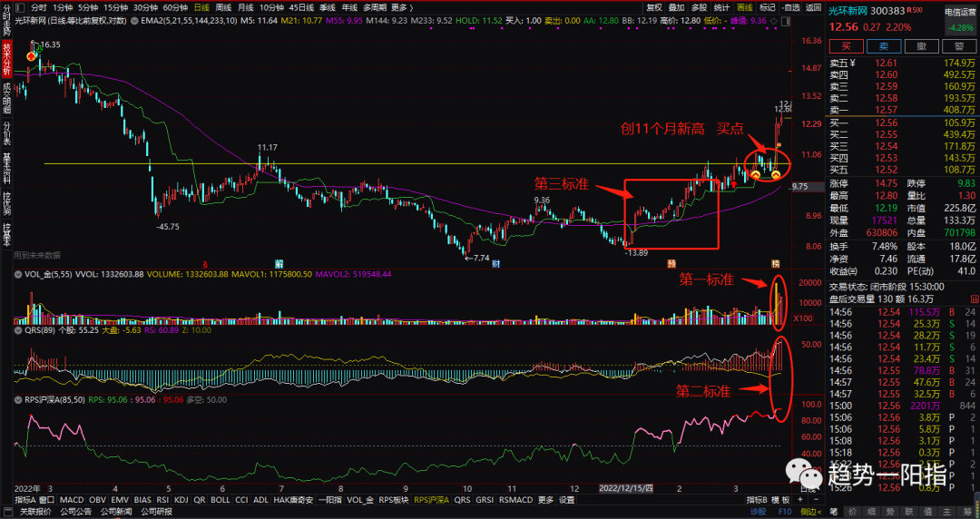Open 成交明细 in left sidebar

click(x=7, y=99)
